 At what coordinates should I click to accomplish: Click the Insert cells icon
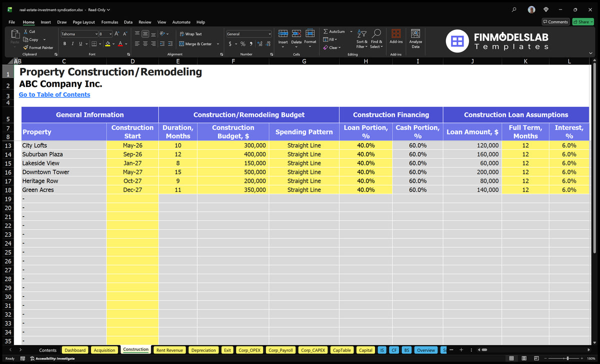click(x=283, y=33)
